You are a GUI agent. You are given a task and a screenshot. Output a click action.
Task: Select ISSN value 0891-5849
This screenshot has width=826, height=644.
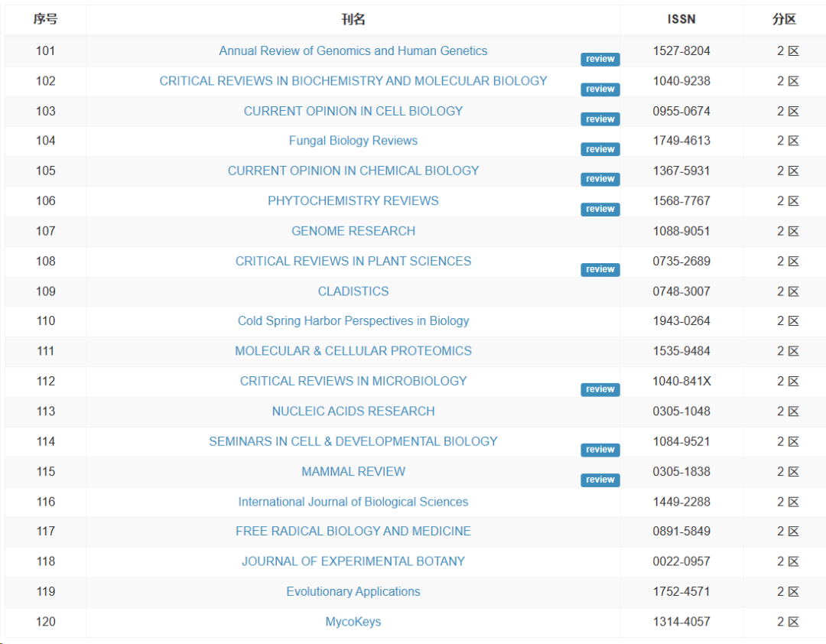click(x=681, y=532)
